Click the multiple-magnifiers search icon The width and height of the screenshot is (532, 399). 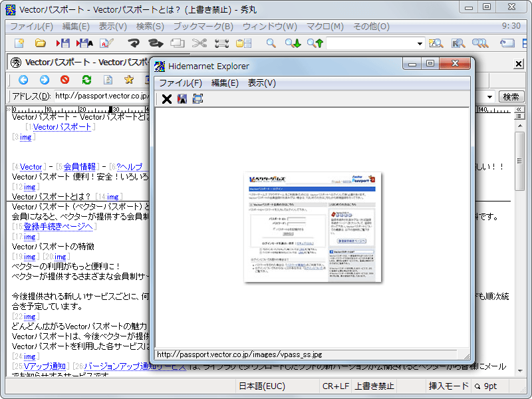[480, 43]
